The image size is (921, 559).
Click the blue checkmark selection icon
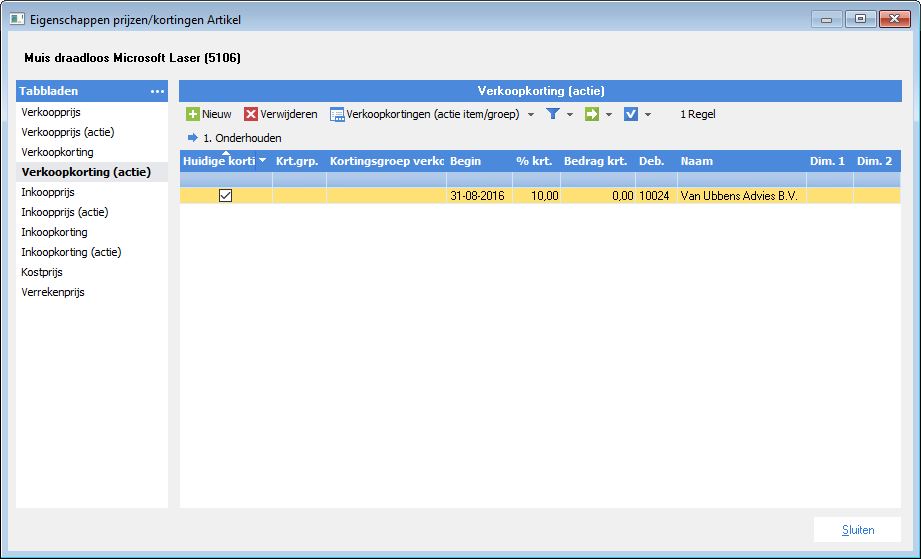(x=631, y=114)
